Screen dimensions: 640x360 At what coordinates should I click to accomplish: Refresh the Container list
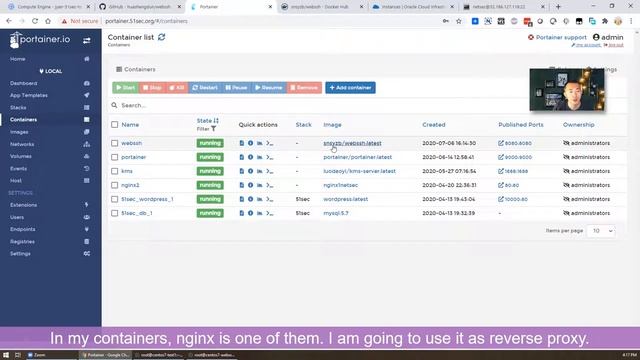coord(162,37)
